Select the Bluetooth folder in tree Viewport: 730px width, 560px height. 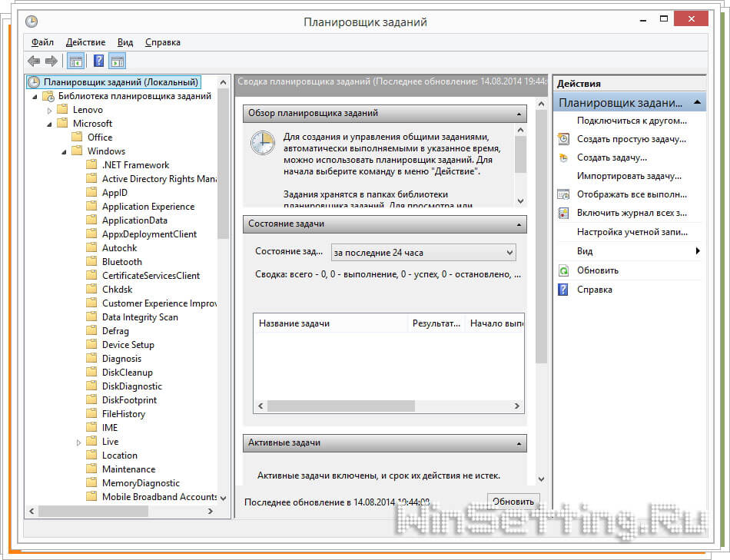pos(121,262)
